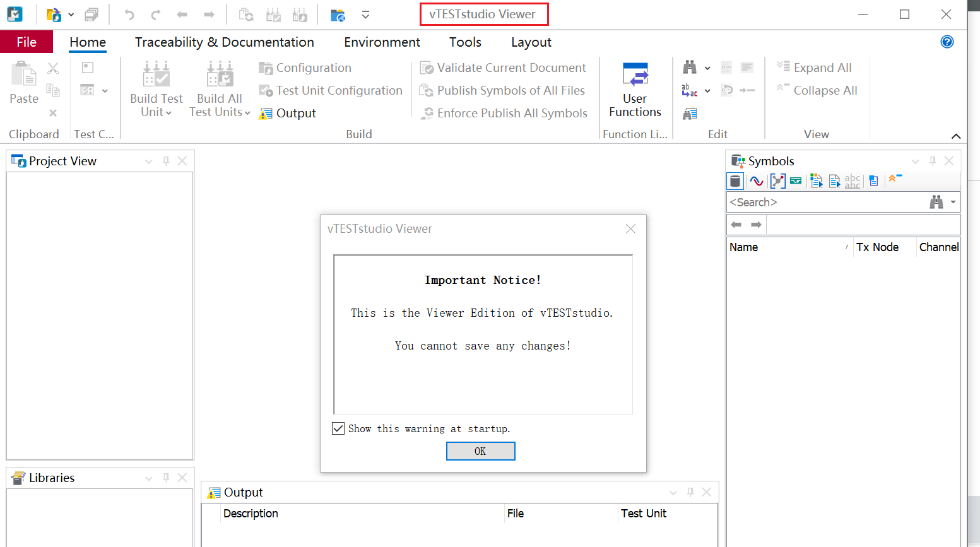
Task: Pin the Libraries panel
Action: (166, 478)
